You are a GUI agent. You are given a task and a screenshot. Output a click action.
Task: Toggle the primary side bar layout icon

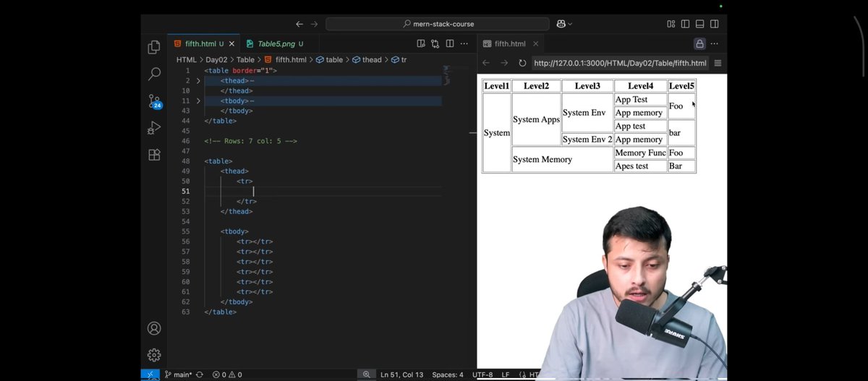686,24
